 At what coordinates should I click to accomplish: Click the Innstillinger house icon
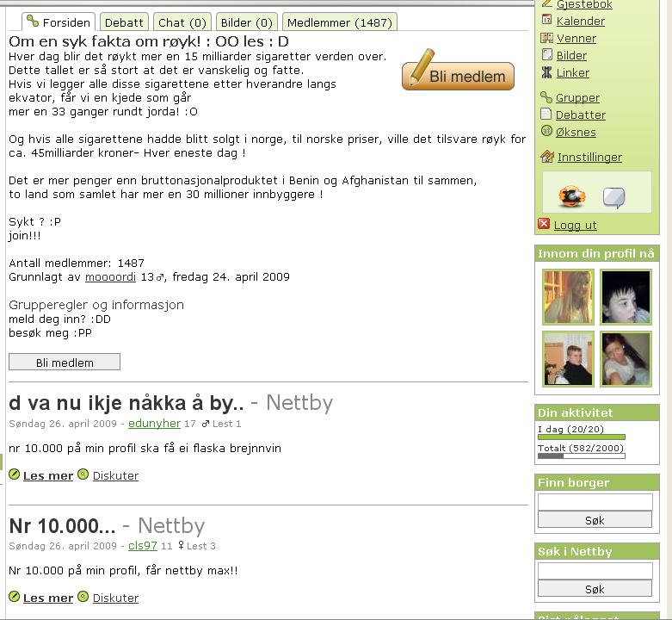coord(547,157)
